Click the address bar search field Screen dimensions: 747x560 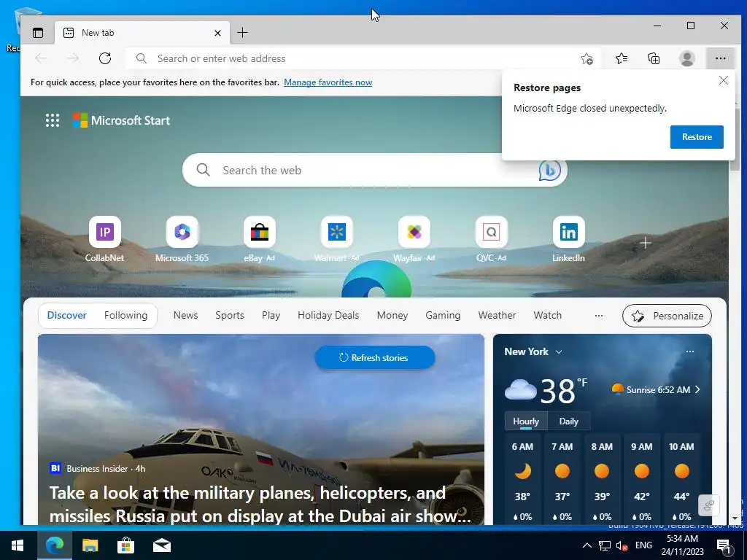tap(352, 58)
